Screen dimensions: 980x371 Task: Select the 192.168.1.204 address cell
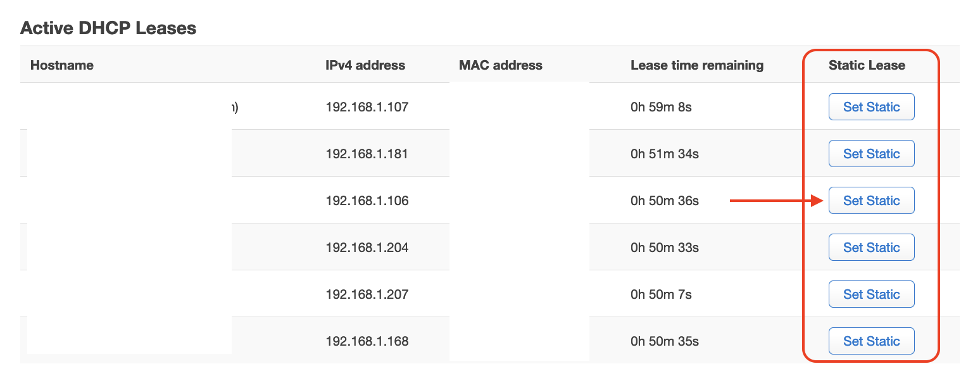tap(367, 248)
